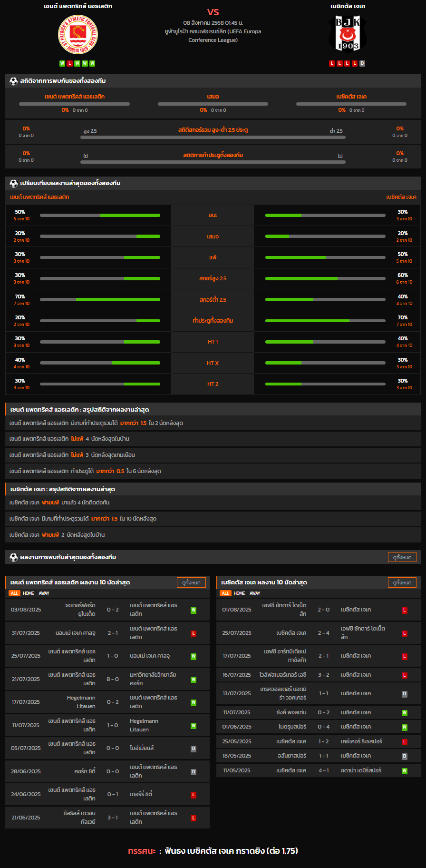Select HOME tab in St Patrick's last-10 table
The image size is (426, 868).
click(29, 593)
